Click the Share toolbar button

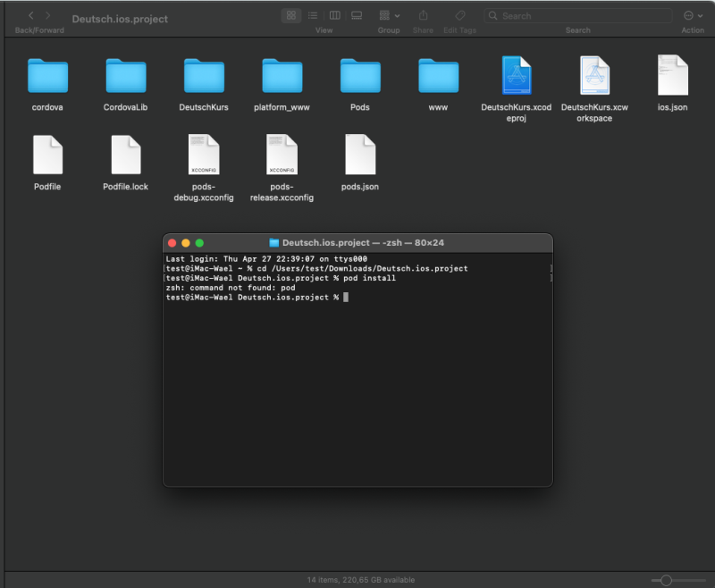[x=423, y=15]
